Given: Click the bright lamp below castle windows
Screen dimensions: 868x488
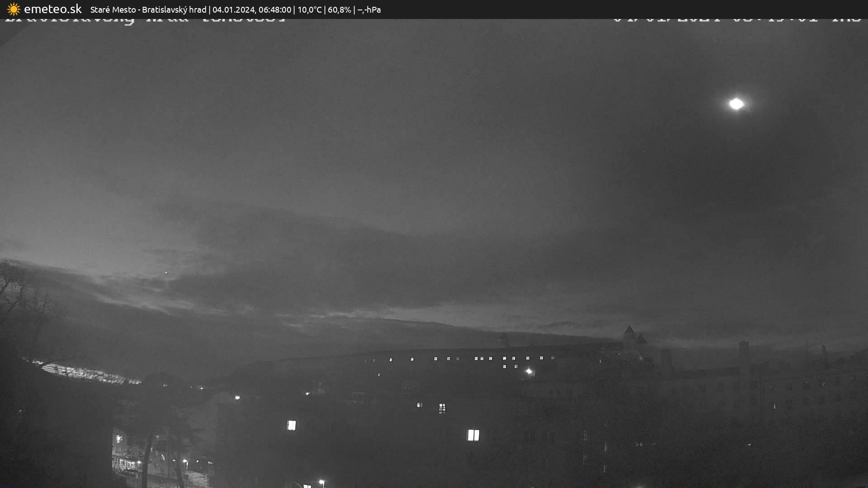Looking at the screenshot, I should point(529,371).
